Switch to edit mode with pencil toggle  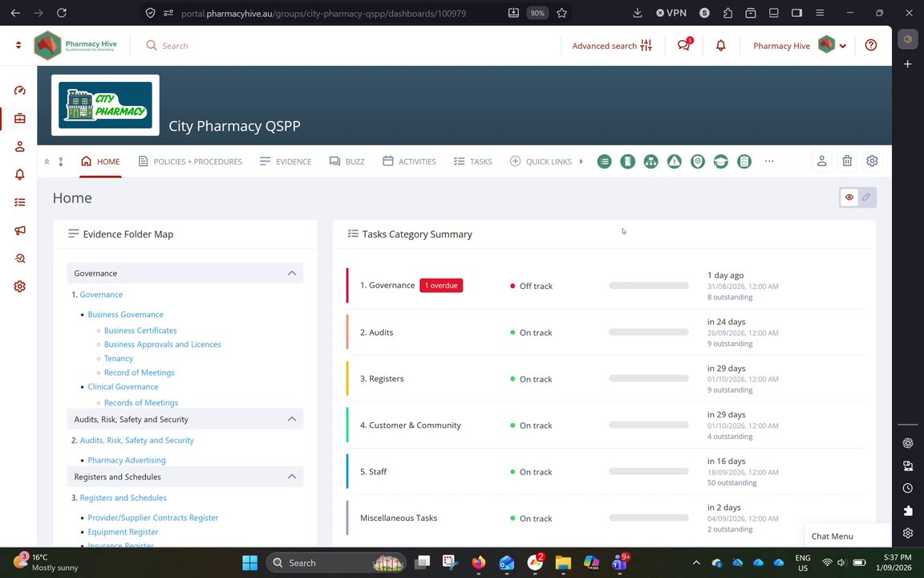[x=866, y=197]
